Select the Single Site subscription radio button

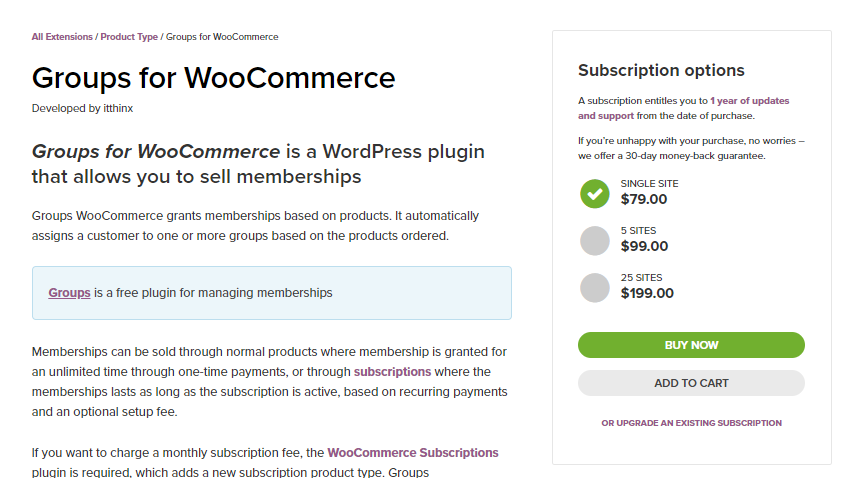click(594, 193)
